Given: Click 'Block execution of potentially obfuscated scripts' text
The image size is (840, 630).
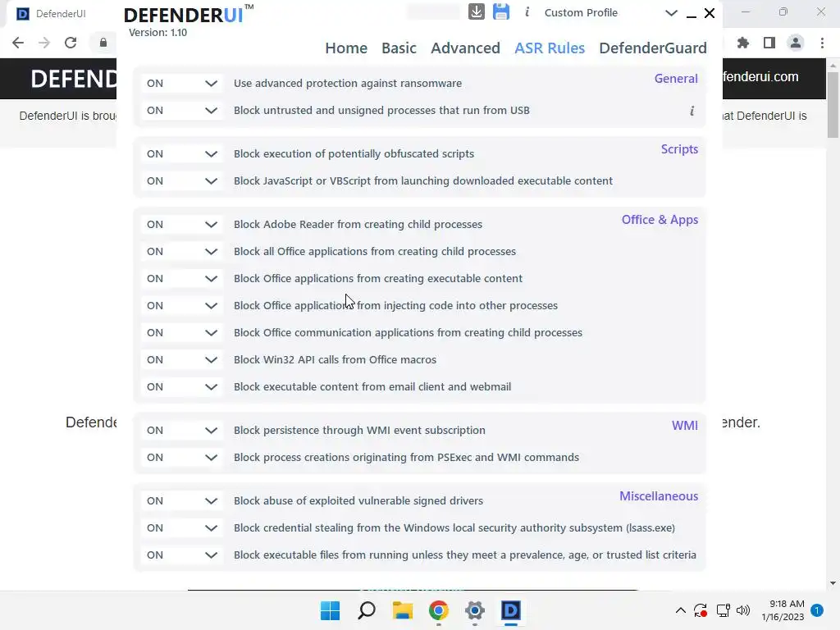Looking at the screenshot, I should coord(354,153).
